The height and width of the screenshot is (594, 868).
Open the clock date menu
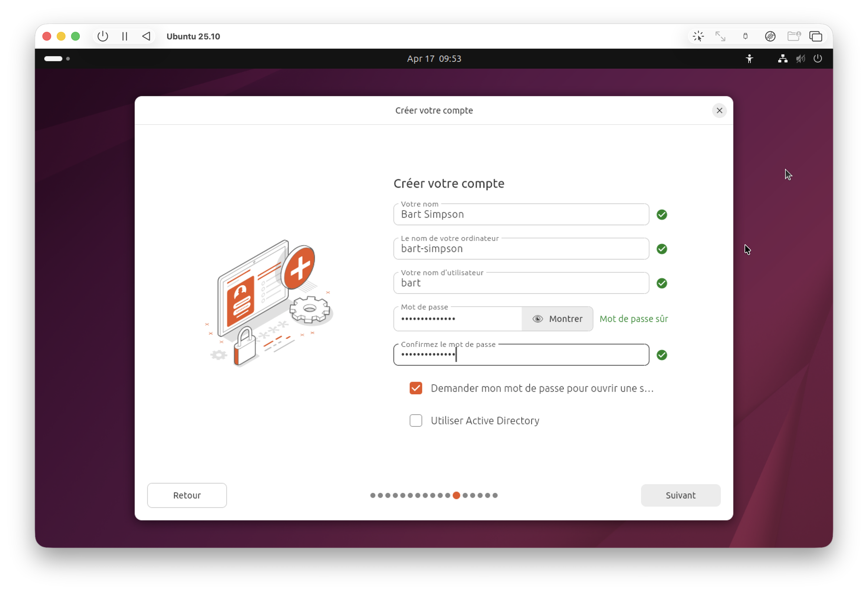(x=434, y=59)
